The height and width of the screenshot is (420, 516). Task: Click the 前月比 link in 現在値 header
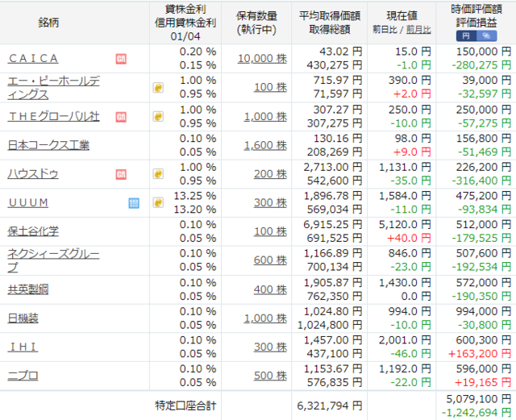[418, 30]
